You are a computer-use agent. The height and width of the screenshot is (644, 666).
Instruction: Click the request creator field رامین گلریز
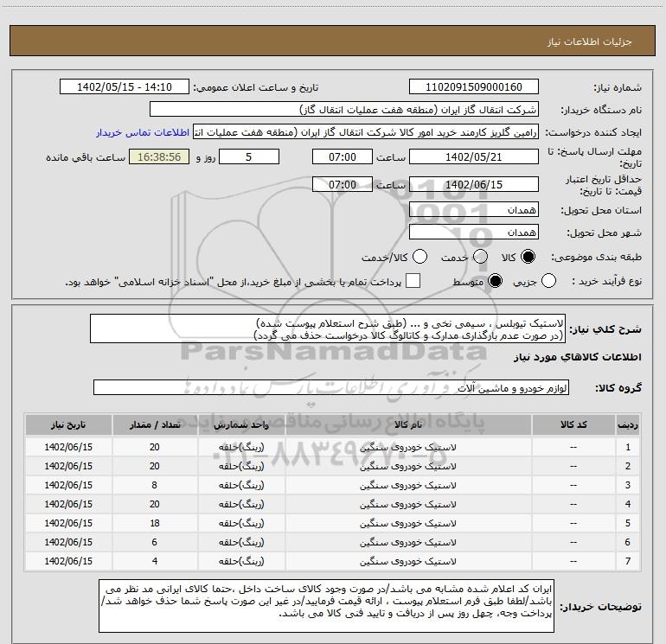(x=366, y=132)
